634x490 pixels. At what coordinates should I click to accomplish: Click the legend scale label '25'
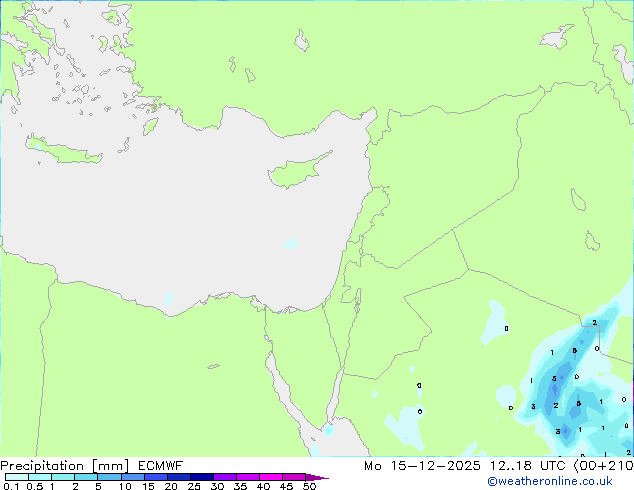[x=194, y=486]
